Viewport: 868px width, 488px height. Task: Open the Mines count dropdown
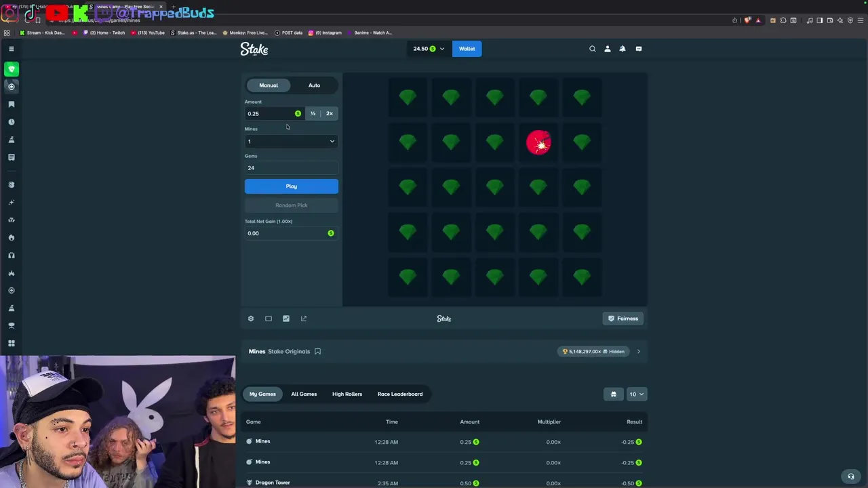tap(291, 141)
